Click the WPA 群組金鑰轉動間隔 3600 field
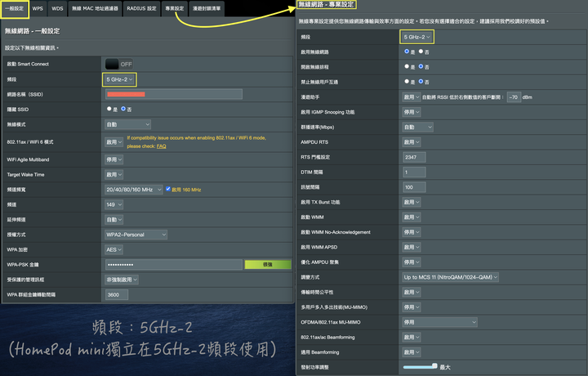Screen dimensions: 588x376 pyautogui.click(x=117, y=294)
